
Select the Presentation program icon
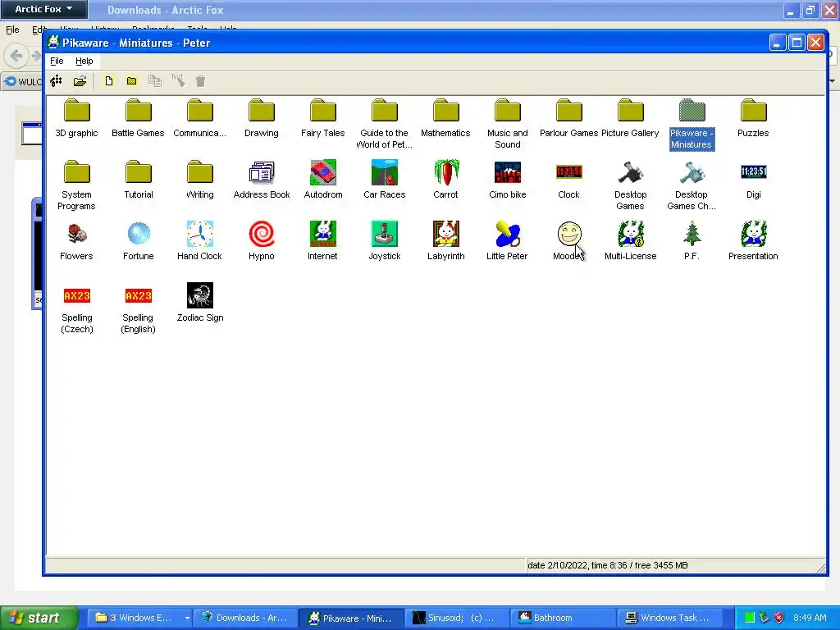coord(753,241)
